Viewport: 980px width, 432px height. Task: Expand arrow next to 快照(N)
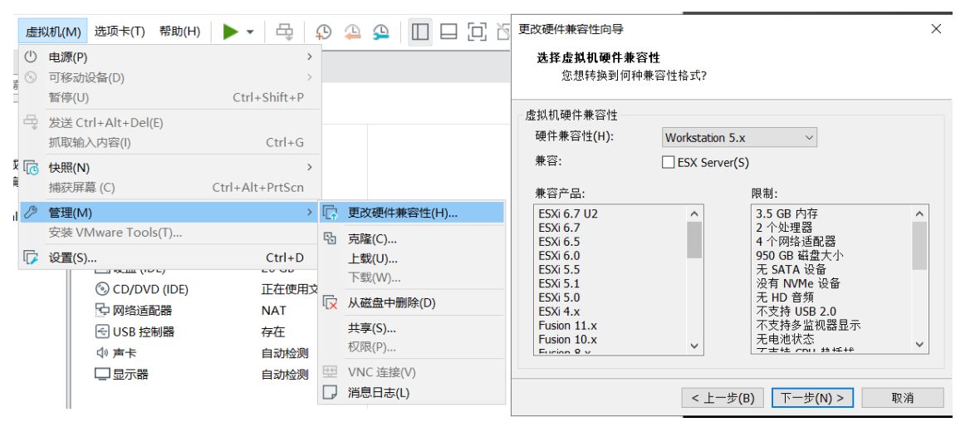point(310,167)
